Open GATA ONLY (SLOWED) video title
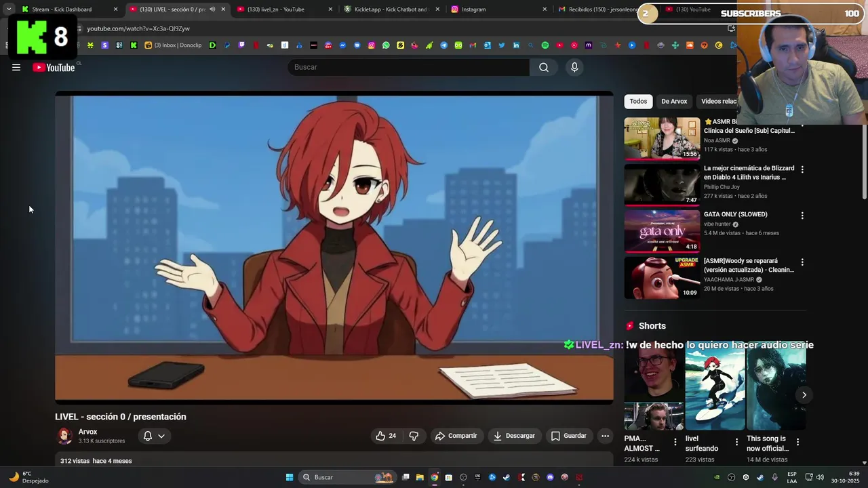The height and width of the screenshot is (488, 868). 736,214
